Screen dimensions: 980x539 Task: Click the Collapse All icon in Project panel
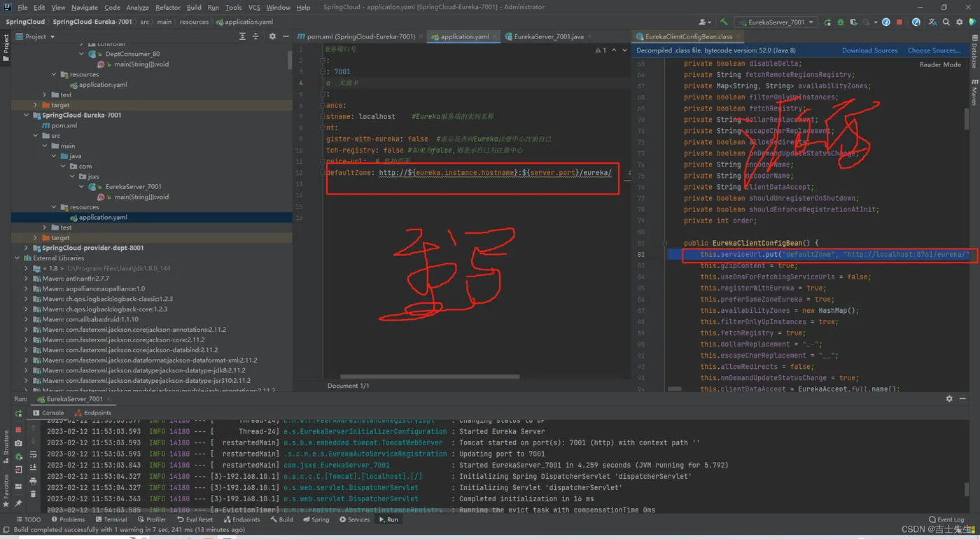pyautogui.click(x=257, y=36)
